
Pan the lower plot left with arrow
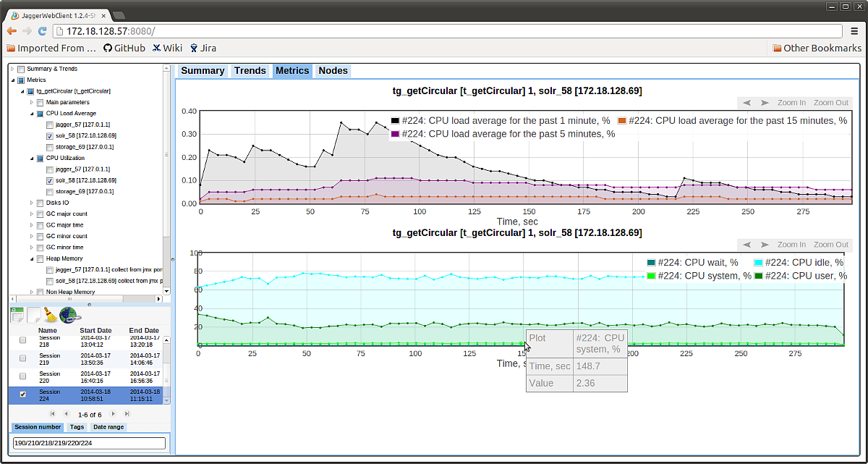[746, 245]
